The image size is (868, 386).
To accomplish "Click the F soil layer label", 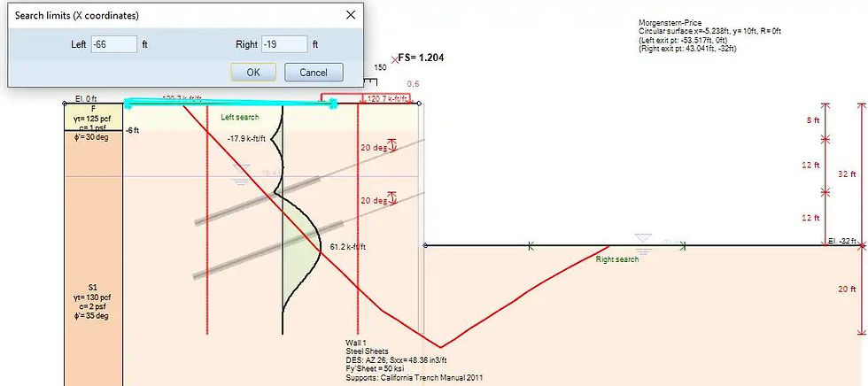I will 93,108.
